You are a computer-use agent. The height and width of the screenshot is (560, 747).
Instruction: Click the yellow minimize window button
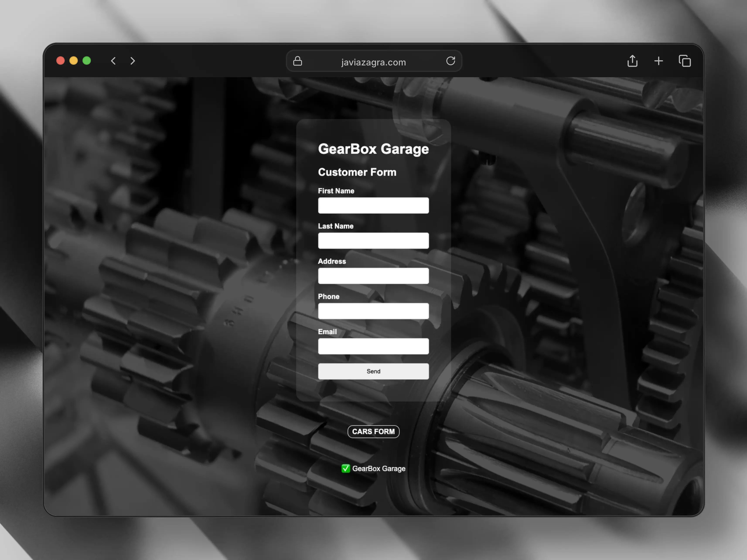tap(74, 61)
